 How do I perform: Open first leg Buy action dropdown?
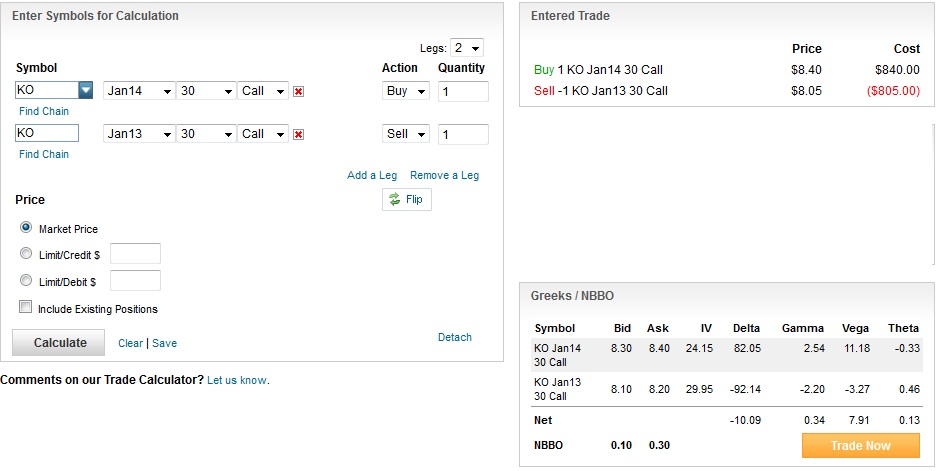point(406,91)
